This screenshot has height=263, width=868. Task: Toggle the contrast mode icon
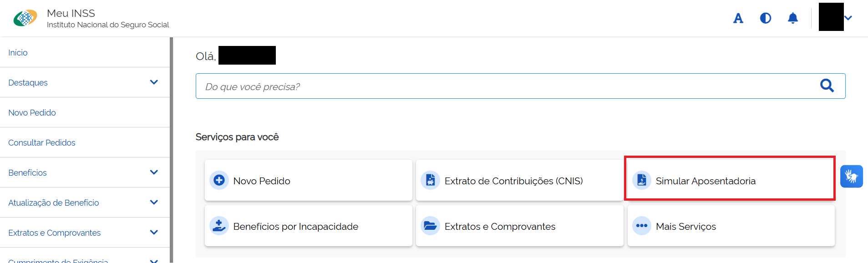coord(765,18)
